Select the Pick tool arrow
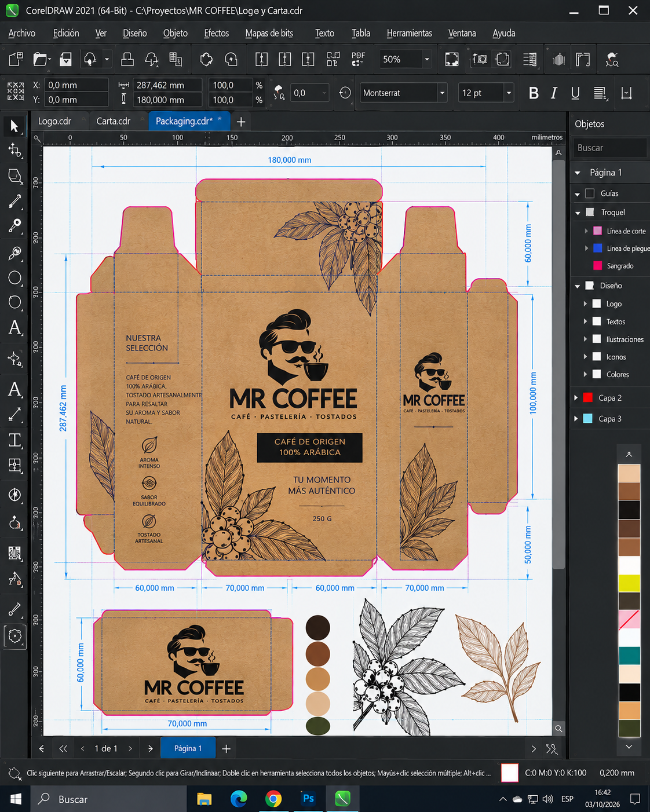650x812 pixels. coord(14,126)
